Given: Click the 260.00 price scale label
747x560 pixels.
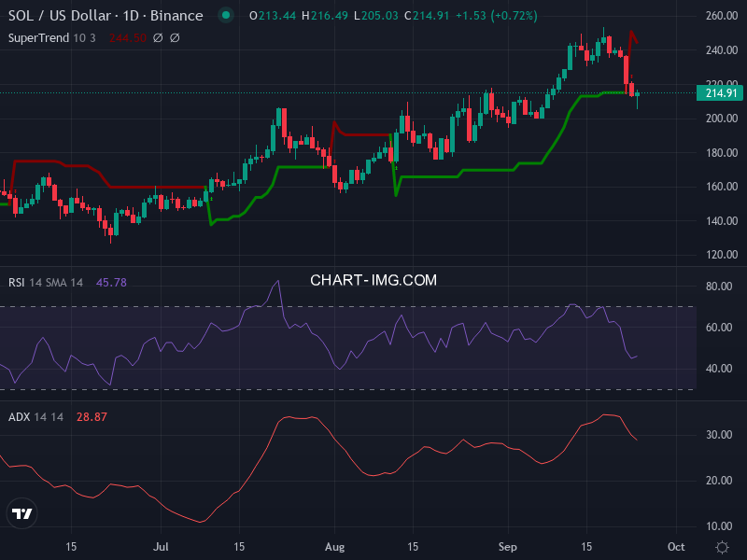Looking at the screenshot, I should coord(721,17).
